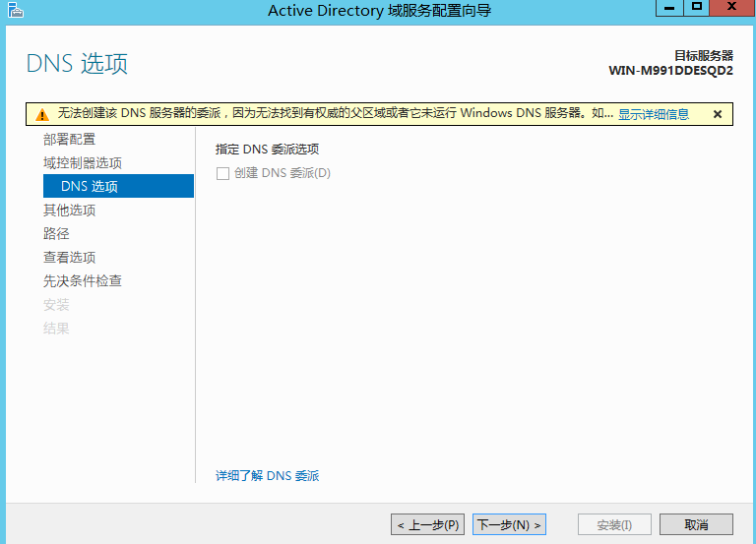Click the warning message text about DNS 服务器的委派

[336, 113]
